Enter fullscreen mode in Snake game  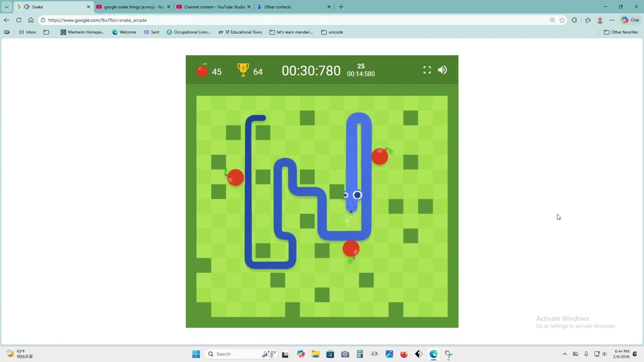pos(427,70)
